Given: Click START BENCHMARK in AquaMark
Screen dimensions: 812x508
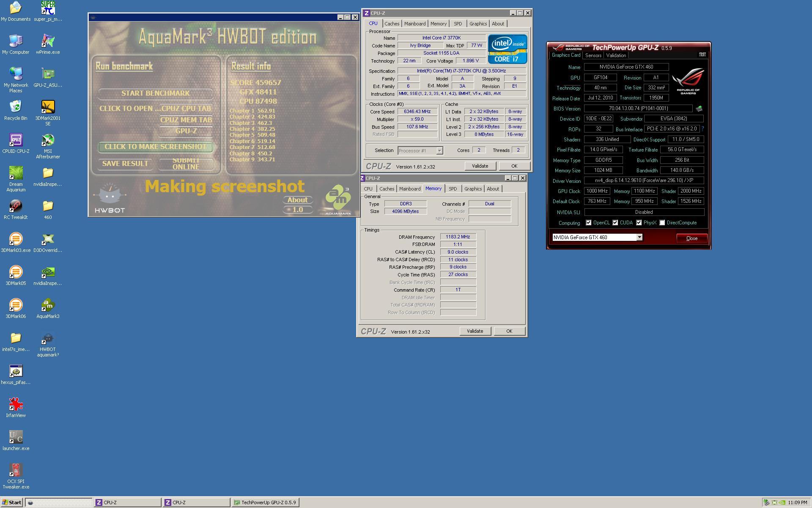Looking at the screenshot, I should (x=155, y=93).
